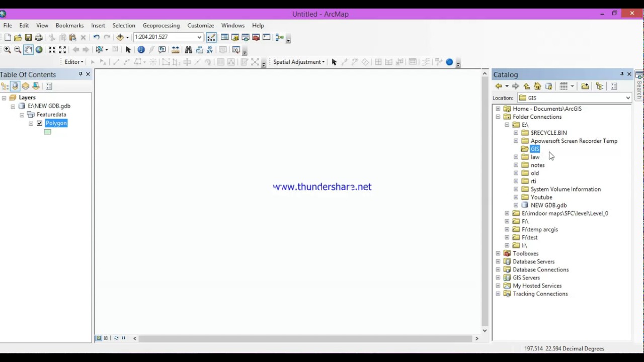Open the Editor toolbar icon
This screenshot has width=644, height=362.
point(211,37)
